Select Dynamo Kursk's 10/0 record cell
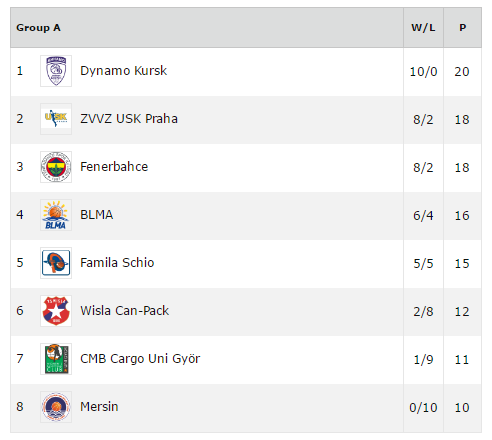 (423, 72)
